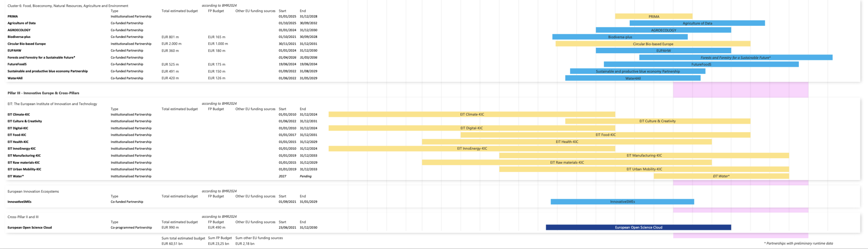Click the EUR 2.000 m total budget value

(171, 44)
